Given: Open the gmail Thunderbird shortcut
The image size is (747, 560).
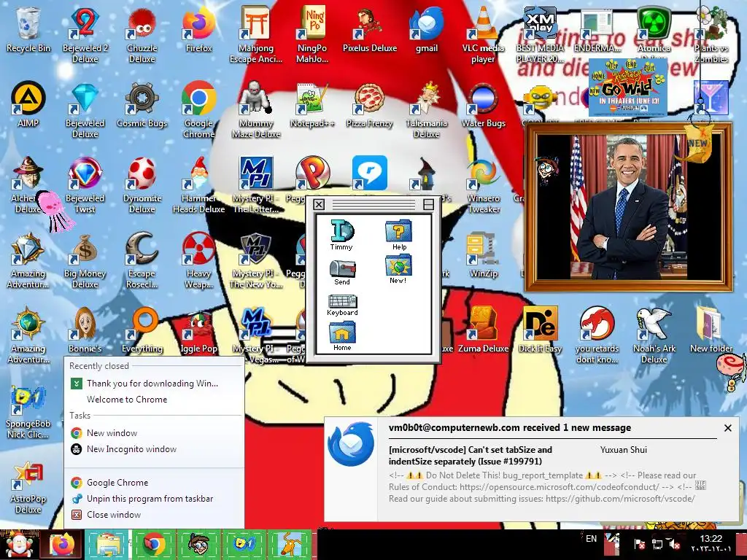Looking at the screenshot, I should click(x=426, y=28).
